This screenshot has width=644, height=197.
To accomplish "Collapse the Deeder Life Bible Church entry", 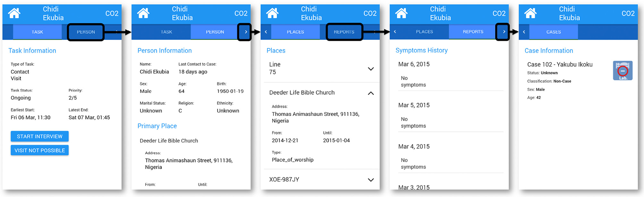I will click(371, 93).
